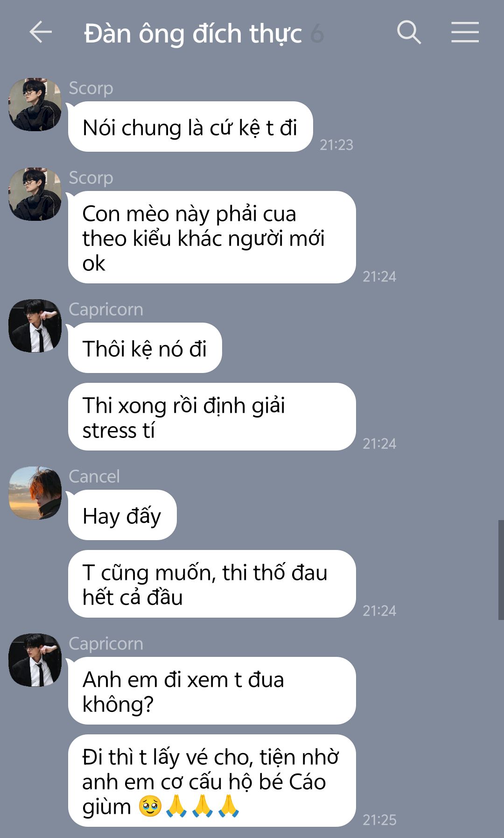Tap Cancel's orange-haired avatar

pos(35,493)
